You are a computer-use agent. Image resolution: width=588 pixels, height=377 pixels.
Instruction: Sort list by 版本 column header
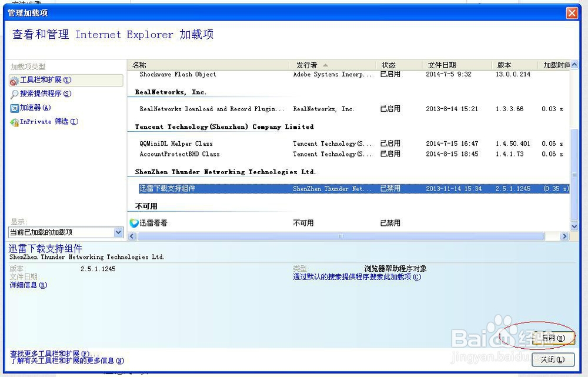click(514, 65)
